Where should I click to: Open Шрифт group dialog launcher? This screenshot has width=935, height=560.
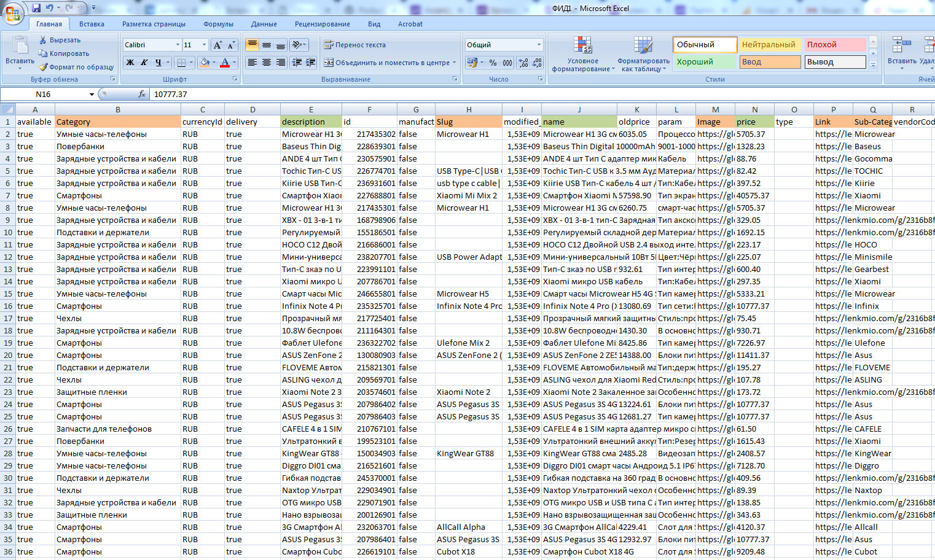tap(235, 79)
